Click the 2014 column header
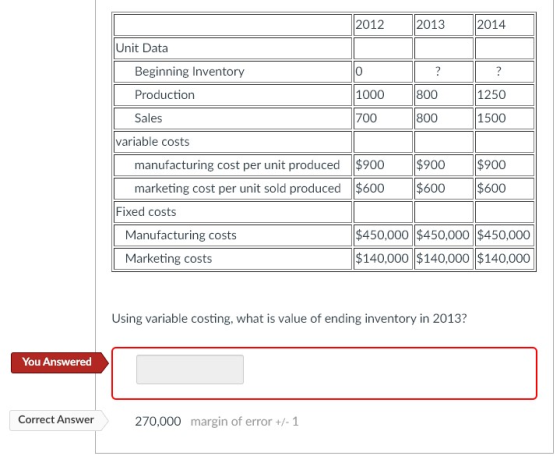 pos(491,25)
